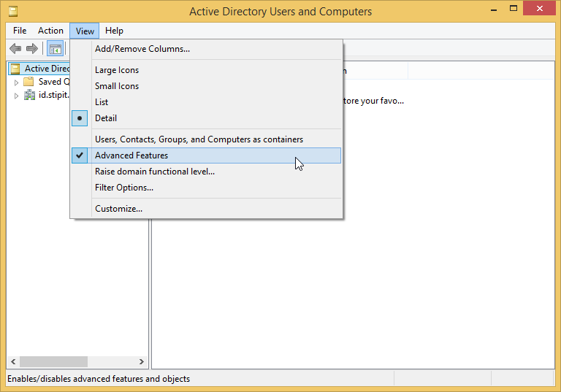
Task: Toggle the Show/Hide Console Tree toolbar icon
Action: [55, 49]
